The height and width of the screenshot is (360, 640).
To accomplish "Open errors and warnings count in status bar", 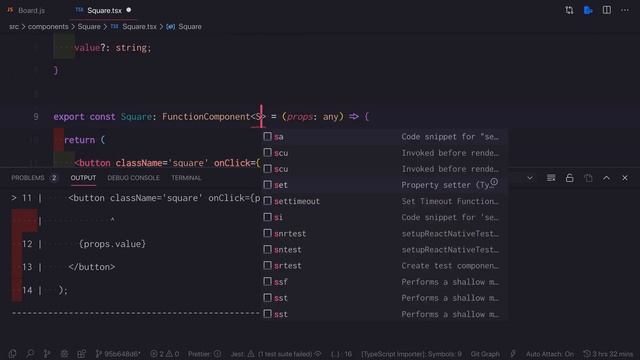I will coord(164,354).
